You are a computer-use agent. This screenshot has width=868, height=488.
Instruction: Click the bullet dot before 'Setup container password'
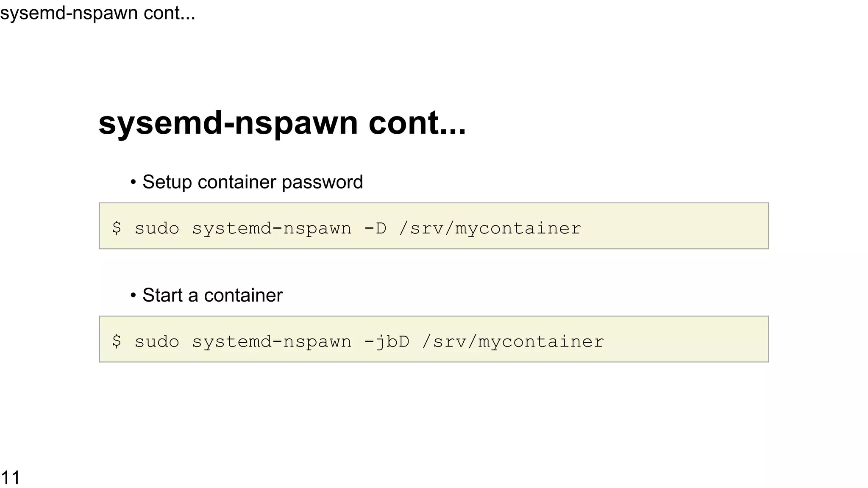[x=133, y=183]
